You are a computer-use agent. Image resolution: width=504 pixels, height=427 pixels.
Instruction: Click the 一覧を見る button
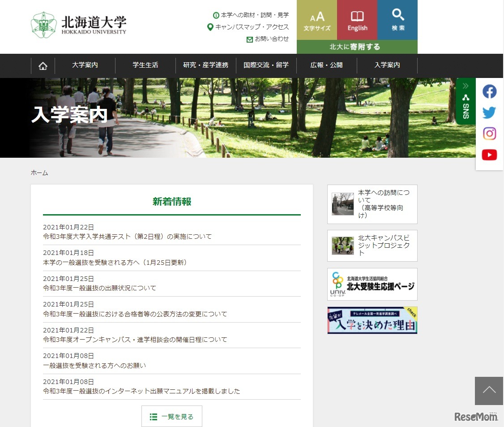point(171,416)
